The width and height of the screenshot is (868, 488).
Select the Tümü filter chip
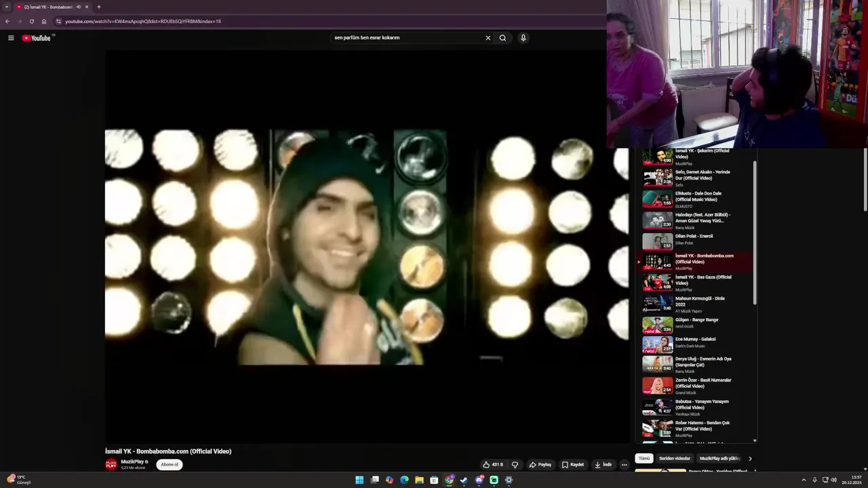click(644, 459)
